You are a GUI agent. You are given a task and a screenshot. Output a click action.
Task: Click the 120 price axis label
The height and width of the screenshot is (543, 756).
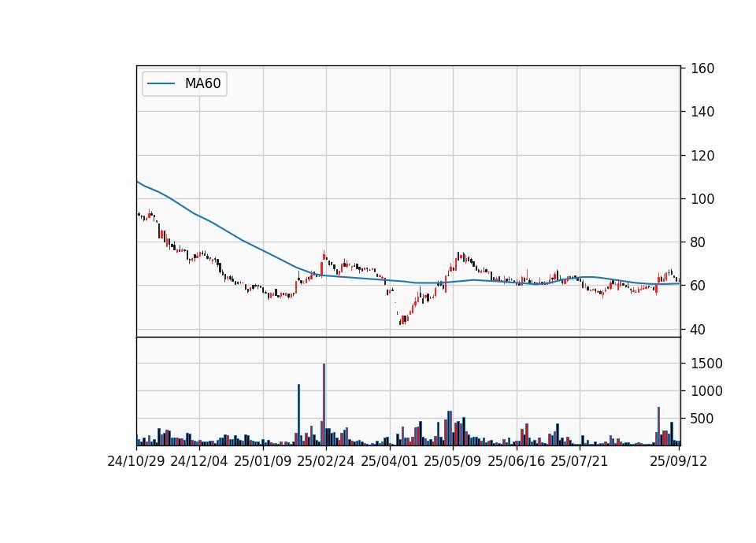[702, 156]
